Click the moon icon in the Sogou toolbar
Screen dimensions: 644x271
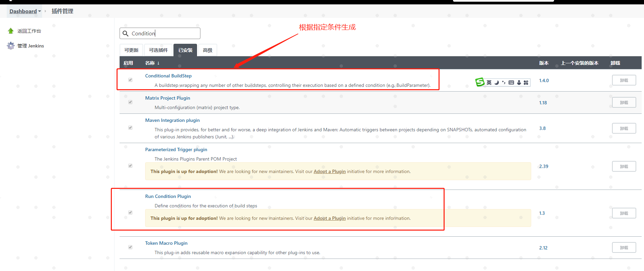click(496, 82)
